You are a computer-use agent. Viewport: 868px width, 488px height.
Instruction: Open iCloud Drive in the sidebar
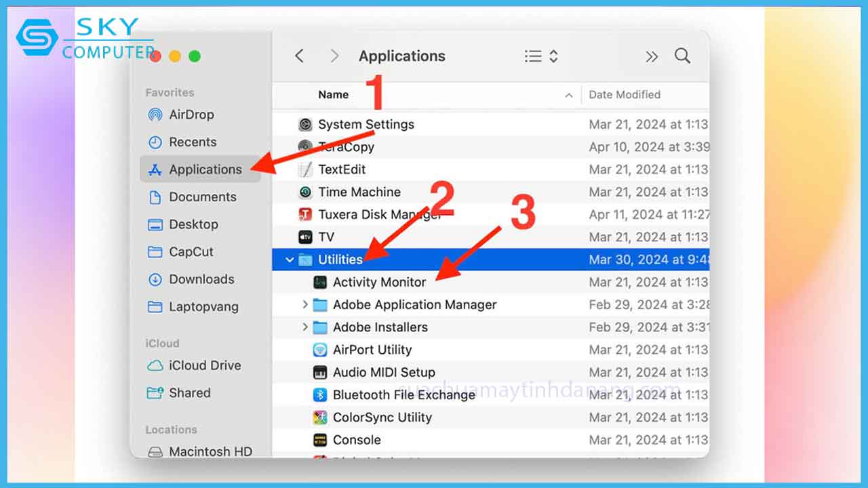(194, 365)
